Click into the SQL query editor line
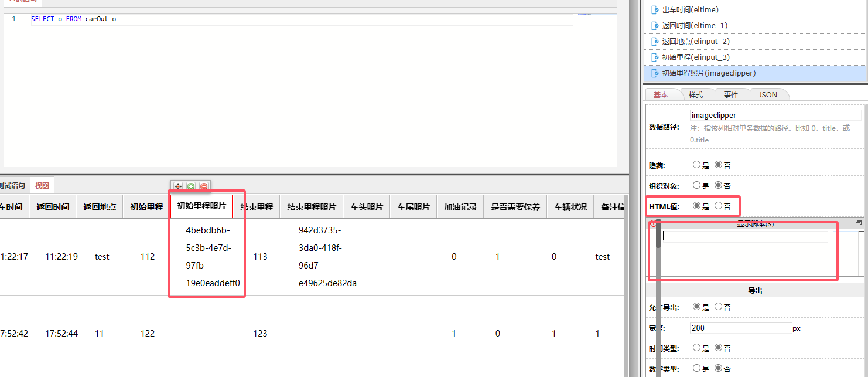The height and width of the screenshot is (377, 868). coord(302,19)
